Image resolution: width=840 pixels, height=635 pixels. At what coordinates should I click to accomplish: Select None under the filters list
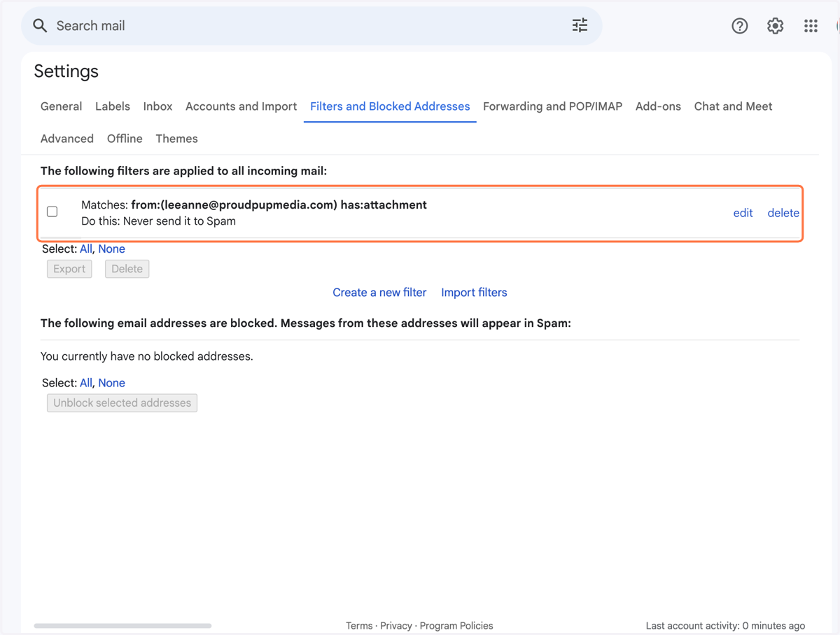point(111,249)
